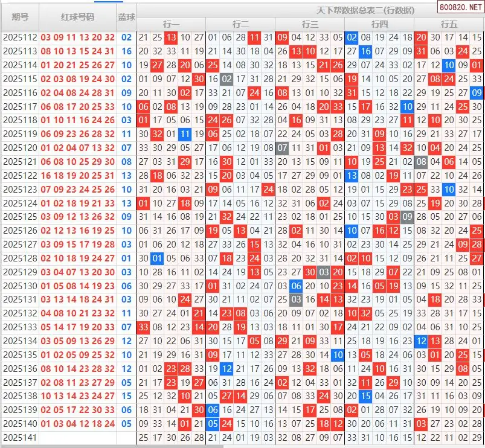Select the 行五 column group header
The height and width of the screenshot is (448, 485).
[x=449, y=24]
